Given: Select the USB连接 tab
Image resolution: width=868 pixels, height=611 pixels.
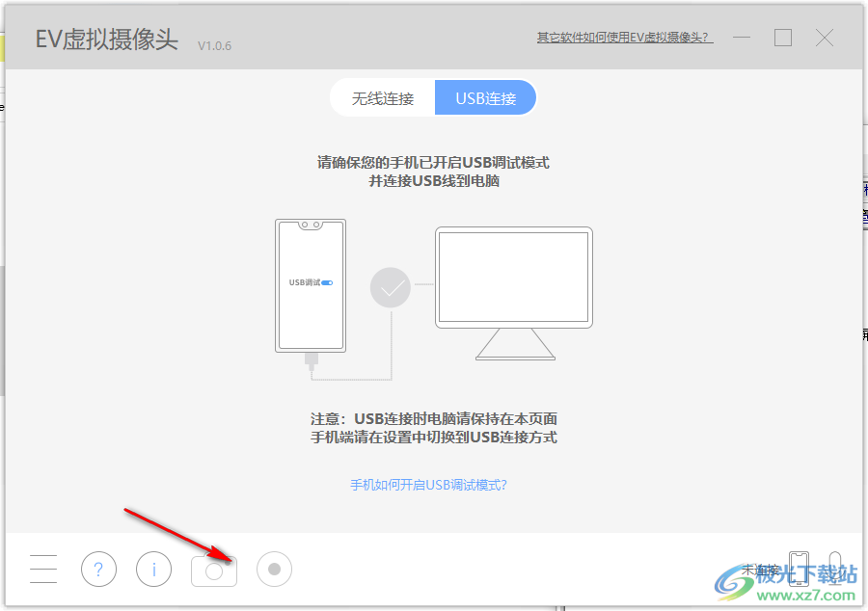Looking at the screenshot, I should pyautogui.click(x=485, y=97).
